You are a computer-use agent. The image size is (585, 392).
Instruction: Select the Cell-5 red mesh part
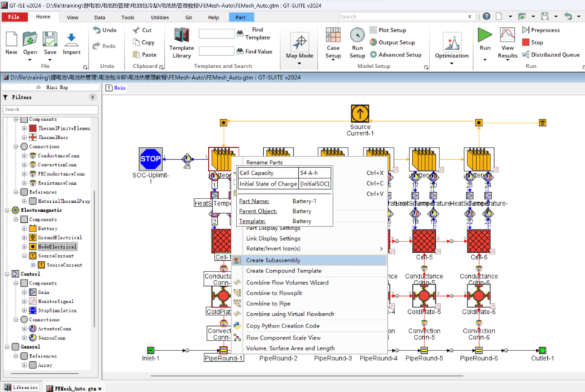click(424, 241)
